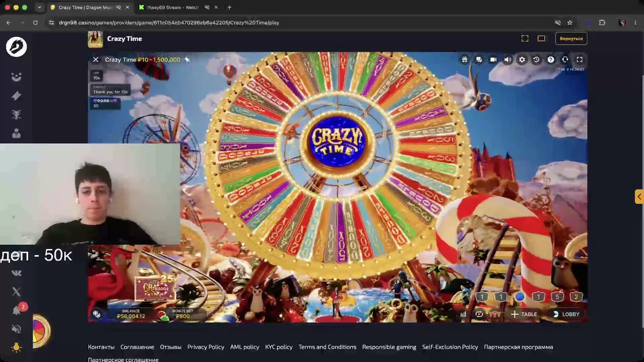This screenshot has width=644, height=362.
Task: Toggle the autoplay loop icon
Action: pos(479,315)
